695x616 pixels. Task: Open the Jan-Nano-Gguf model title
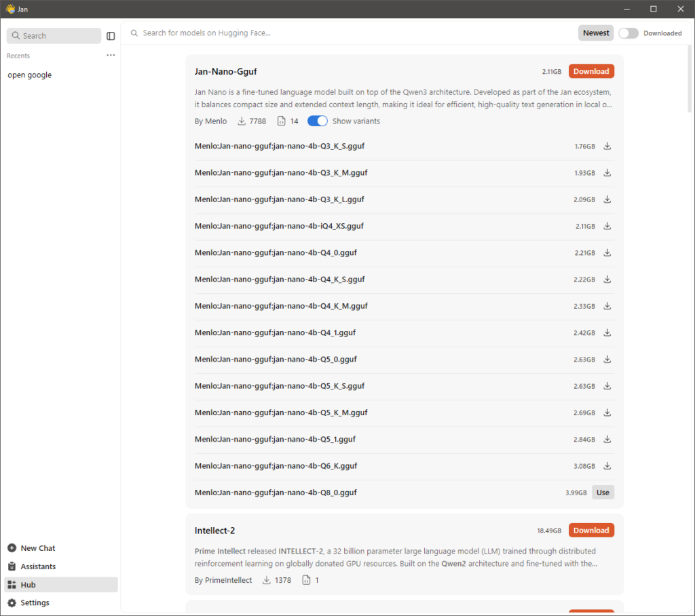(225, 71)
